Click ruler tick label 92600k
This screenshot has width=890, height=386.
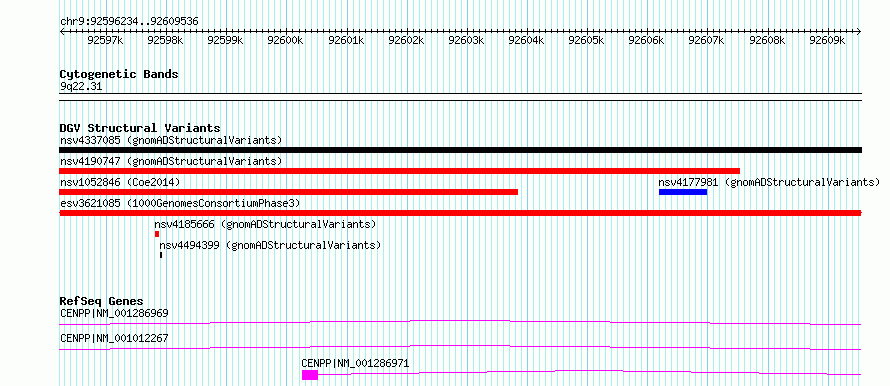click(x=286, y=40)
